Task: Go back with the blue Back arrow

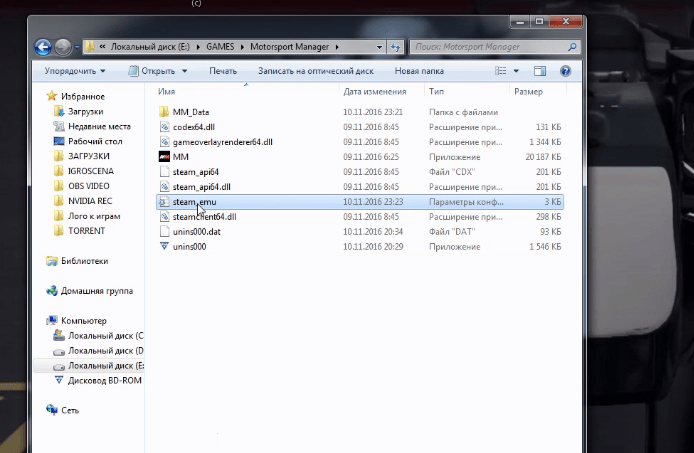Action: (x=43, y=47)
